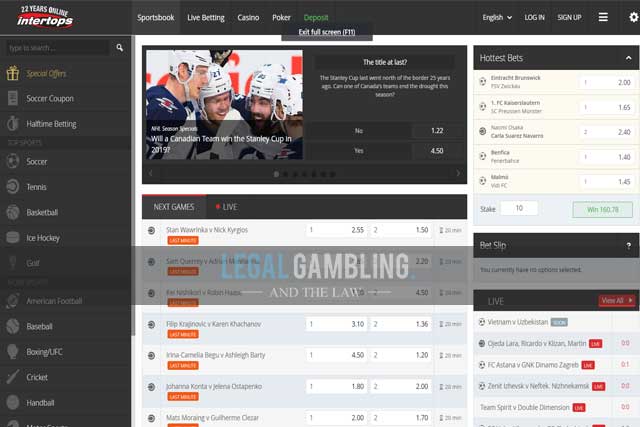Viewport: 640px width, 427px height.
Task: Click the Cricket bat icon
Action: pyautogui.click(x=13, y=377)
